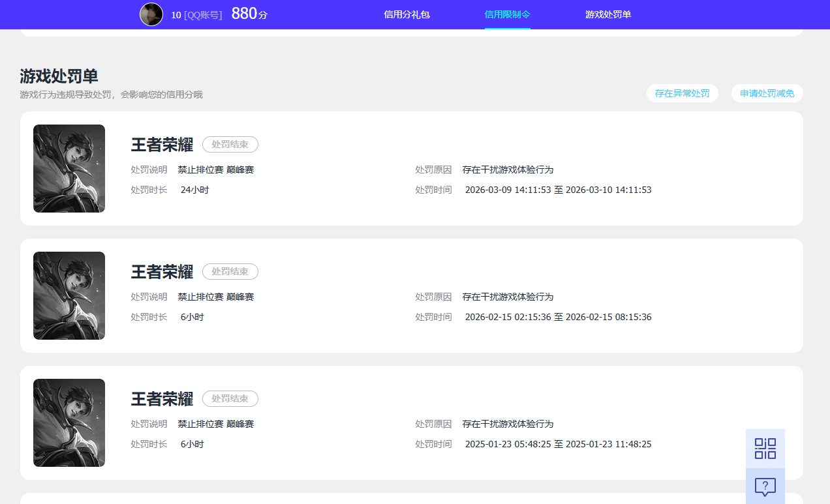The height and width of the screenshot is (504, 830).
Task: Click 禁止排位赛 巅峰赛 in the 2026-02-15 card
Action: 215,297
